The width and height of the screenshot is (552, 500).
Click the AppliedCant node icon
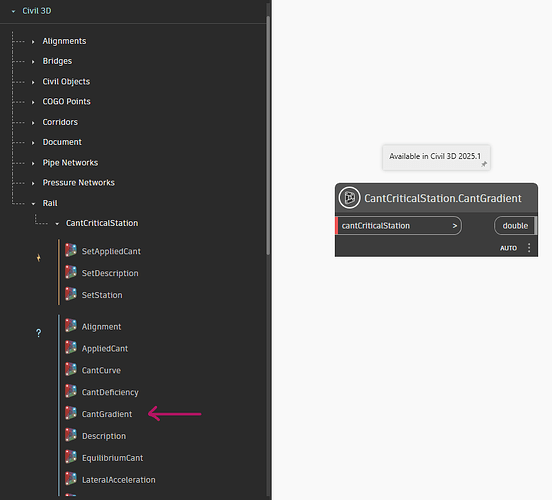71,348
